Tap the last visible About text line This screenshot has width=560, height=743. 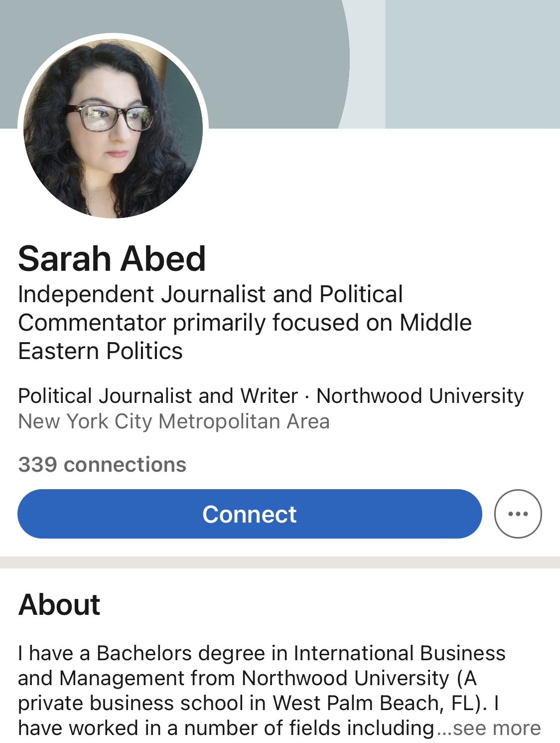click(227, 728)
